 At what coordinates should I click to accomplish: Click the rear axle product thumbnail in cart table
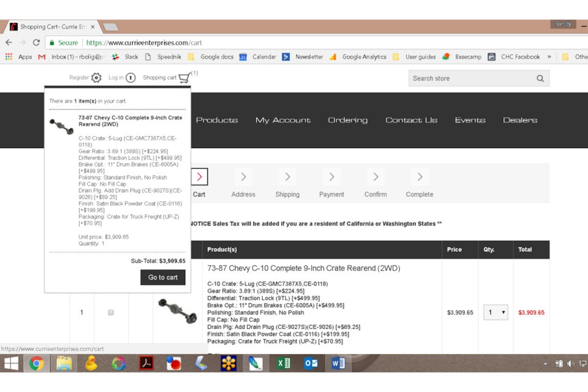(x=177, y=310)
